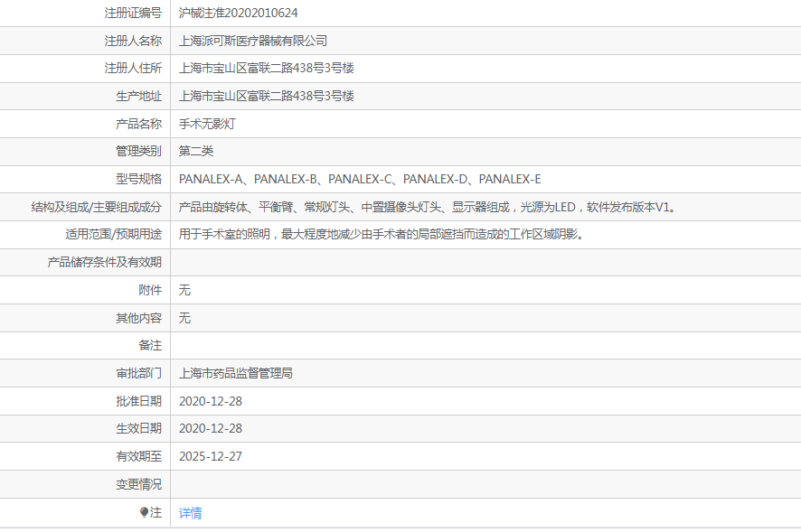
Task: Select the address in the 生产地址 row
Action: 266,96
